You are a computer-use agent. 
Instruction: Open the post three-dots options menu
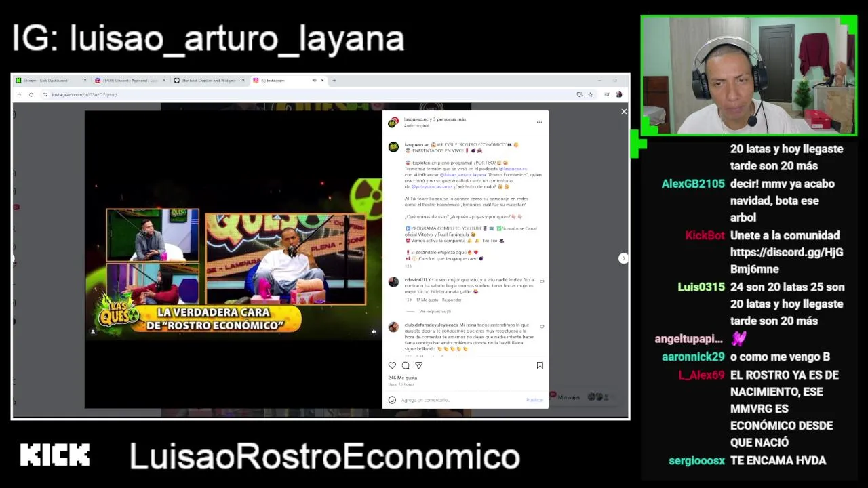point(539,122)
